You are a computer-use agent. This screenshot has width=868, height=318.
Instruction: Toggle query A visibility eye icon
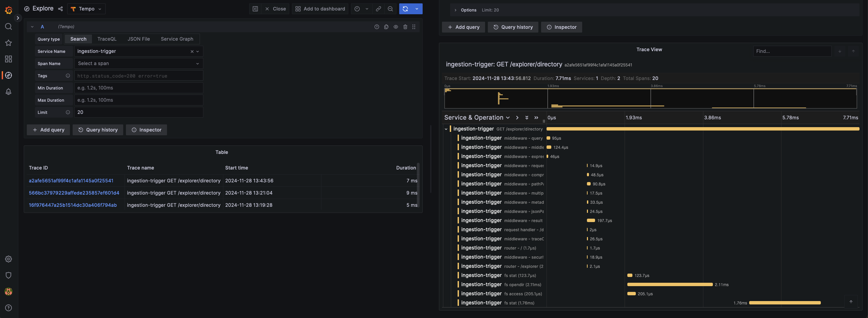pos(395,27)
